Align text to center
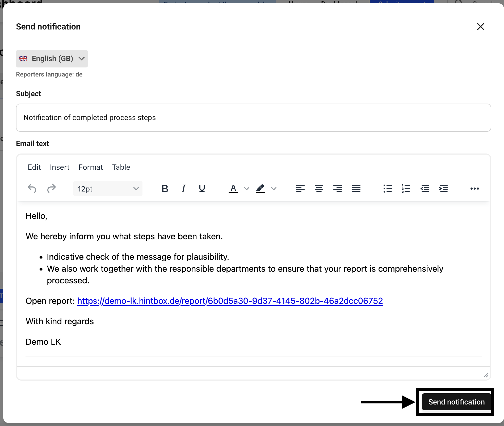The width and height of the screenshot is (504, 426). pos(319,189)
